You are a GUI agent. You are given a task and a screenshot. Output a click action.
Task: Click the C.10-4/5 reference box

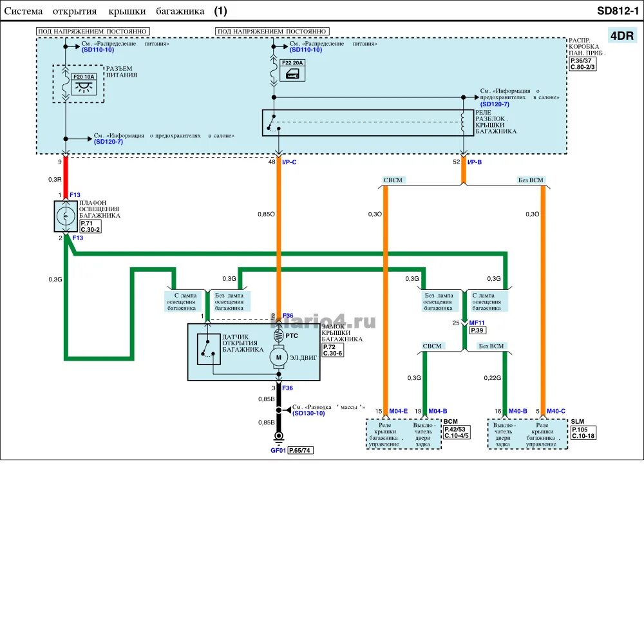click(457, 435)
